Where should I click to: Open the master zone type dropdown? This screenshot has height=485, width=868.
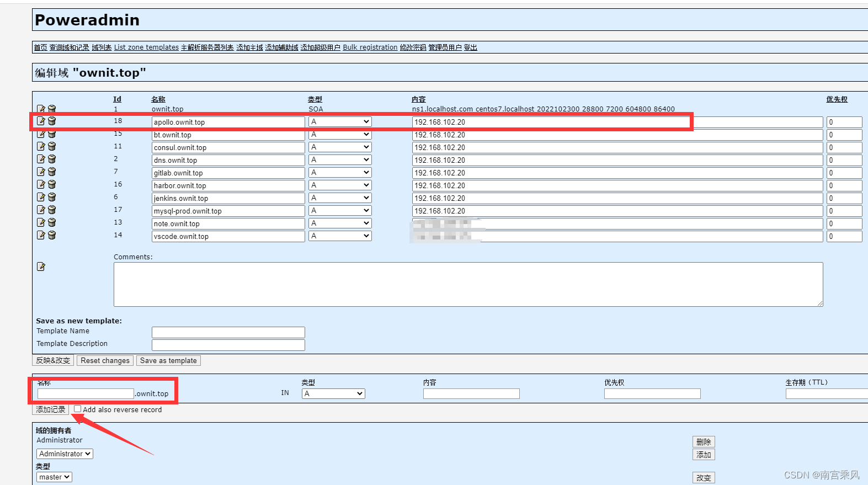click(54, 477)
